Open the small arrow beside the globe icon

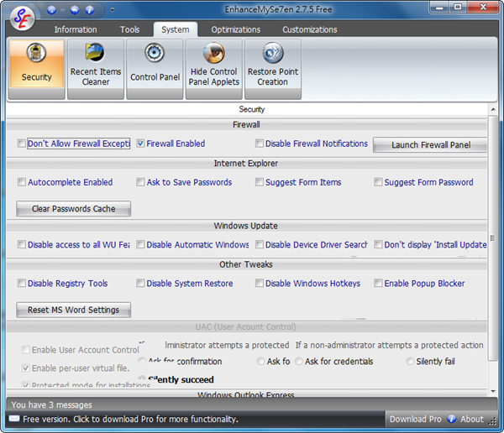63,10
